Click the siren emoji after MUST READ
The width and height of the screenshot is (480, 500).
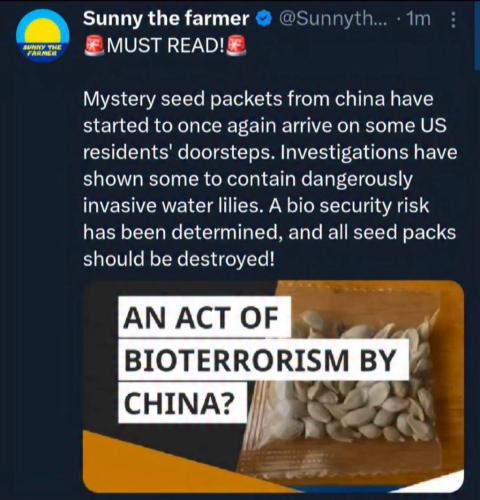pos(237,46)
